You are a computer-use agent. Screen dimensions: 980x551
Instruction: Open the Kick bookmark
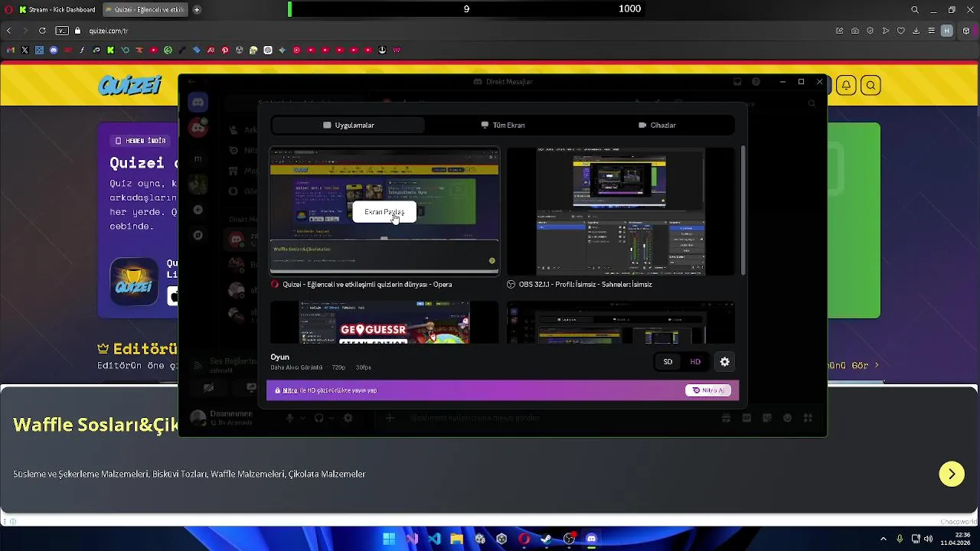pyautogui.click(x=110, y=51)
